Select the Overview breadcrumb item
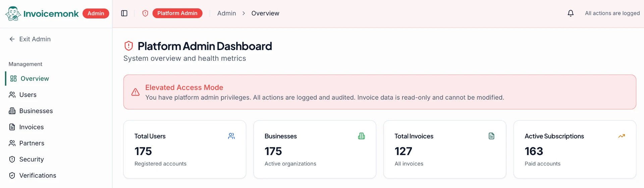Screen dimensions: 644x188 click(265, 13)
